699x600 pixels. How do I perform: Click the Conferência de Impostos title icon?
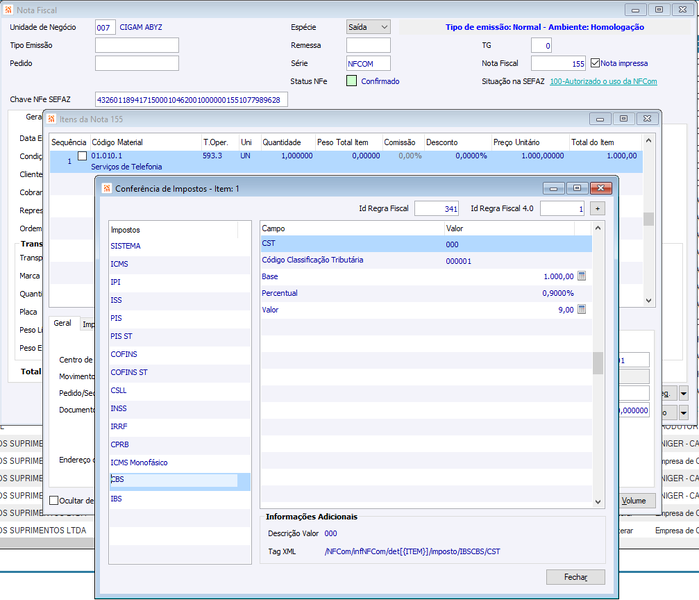click(x=107, y=189)
